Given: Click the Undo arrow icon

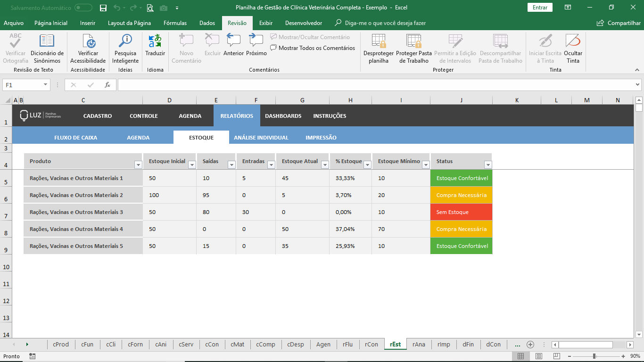Looking at the screenshot, I should 116,8.
